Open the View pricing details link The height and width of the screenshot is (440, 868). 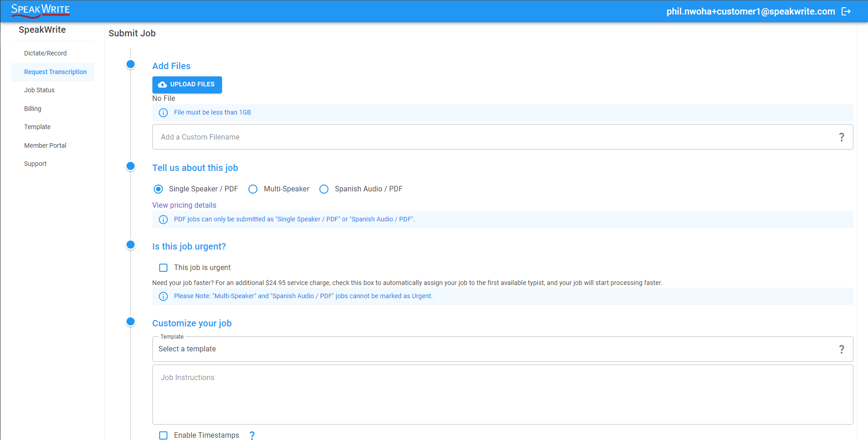pyautogui.click(x=184, y=205)
